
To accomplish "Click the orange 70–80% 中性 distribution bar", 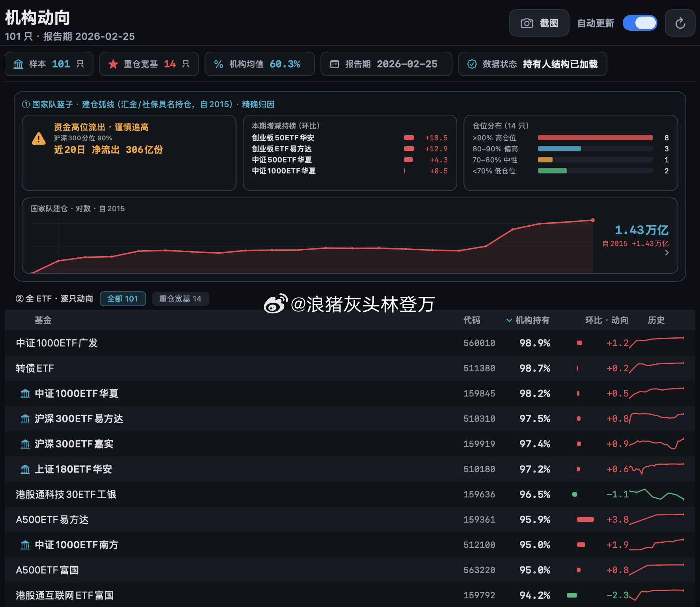I will coord(545,160).
